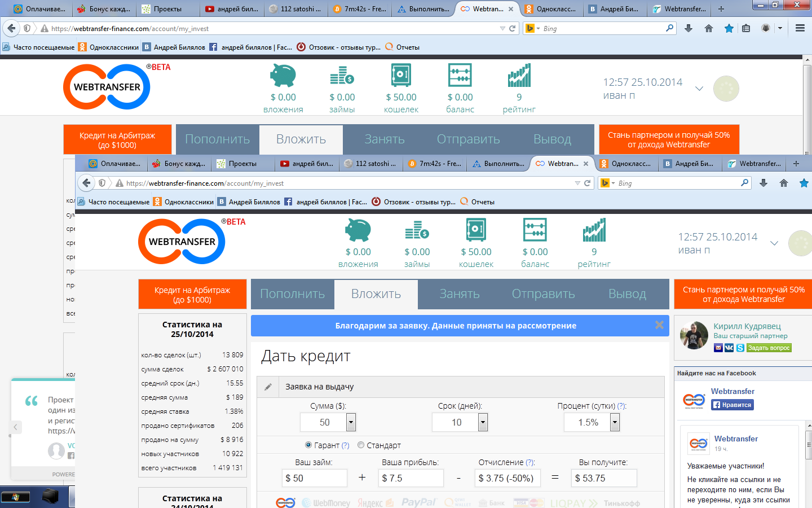Click bookmark star in top browser toolbar
Screen dimensions: 812x508
point(729,28)
